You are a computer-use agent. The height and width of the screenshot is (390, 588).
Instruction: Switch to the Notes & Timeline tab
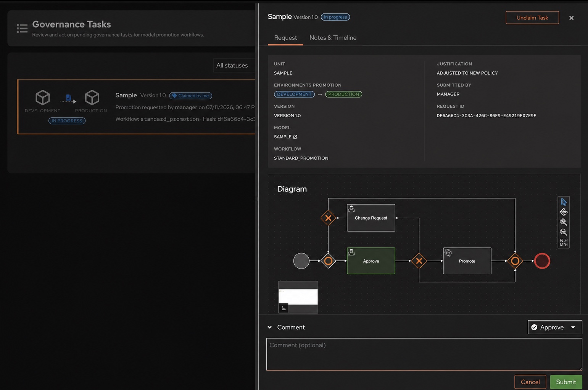(x=333, y=37)
